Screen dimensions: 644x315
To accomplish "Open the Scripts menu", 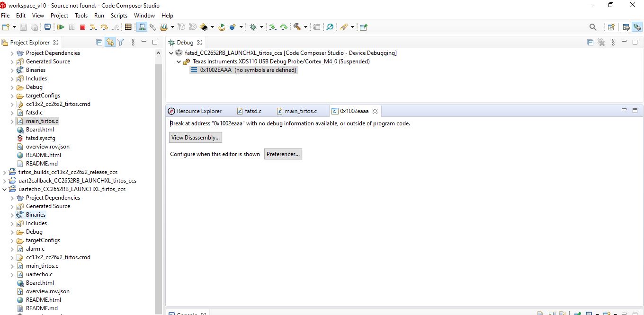I will (119, 15).
